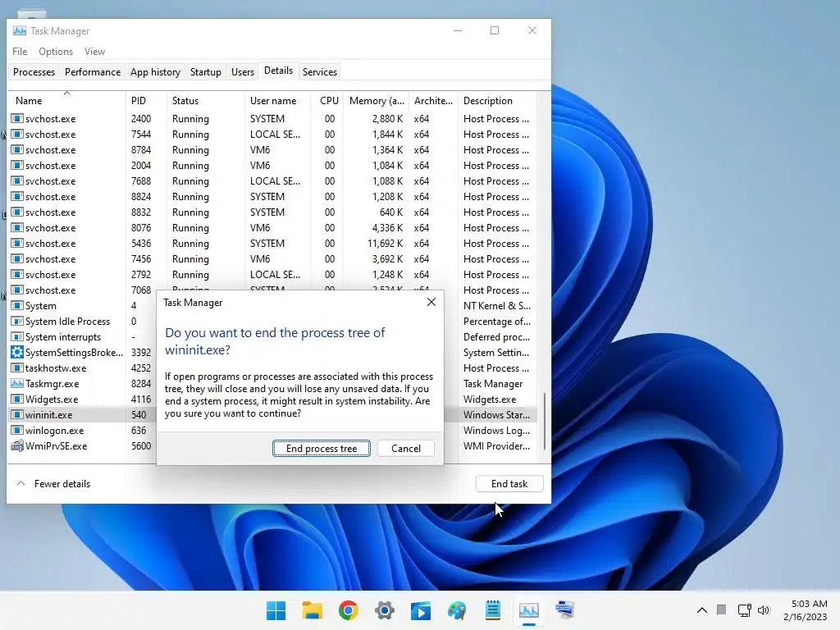This screenshot has width=840, height=630.
Task: Open the File menu
Action: coord(20,52)
